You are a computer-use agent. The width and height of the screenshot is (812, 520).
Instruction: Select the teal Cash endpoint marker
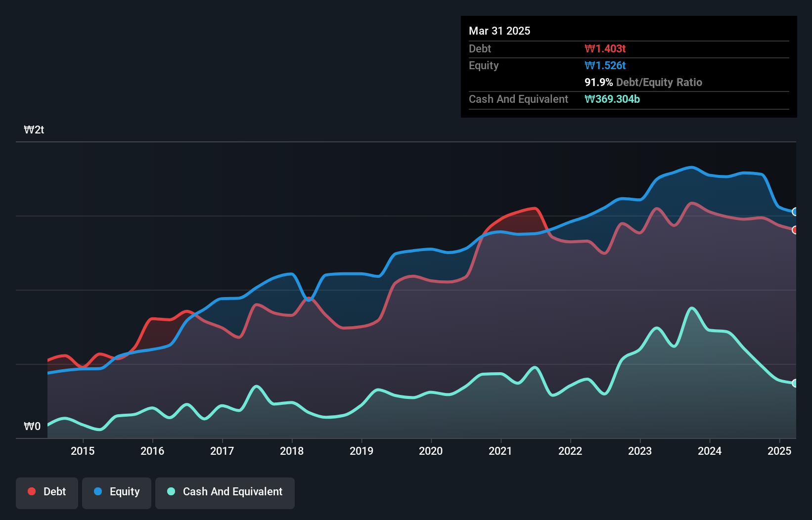795,382
